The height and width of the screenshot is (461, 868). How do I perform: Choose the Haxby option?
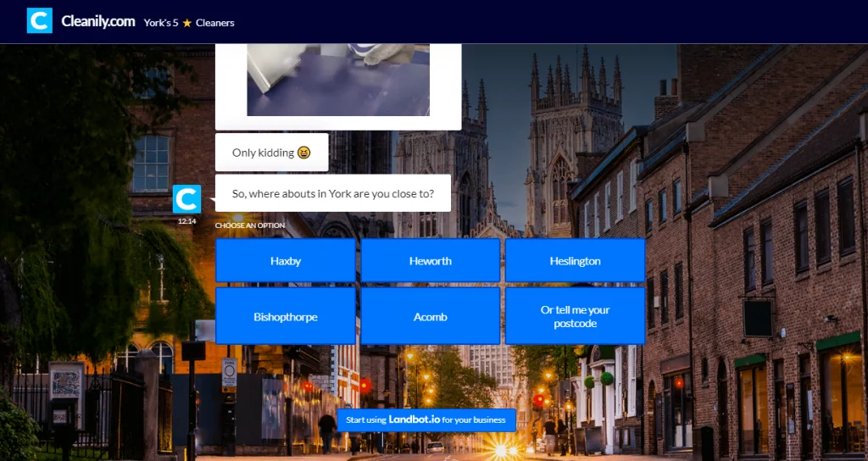pyautogui.click(x=286, y=261)
